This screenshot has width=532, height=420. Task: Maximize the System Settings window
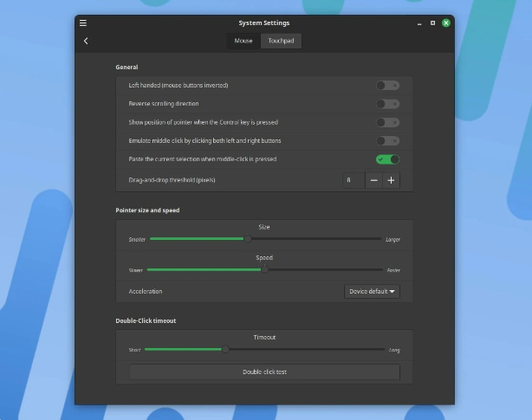432,23
